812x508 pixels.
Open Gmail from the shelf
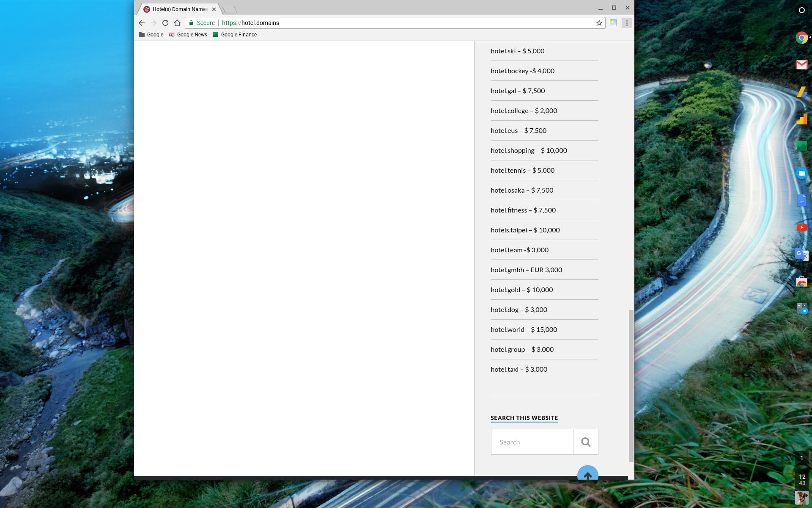coord(801,65)
